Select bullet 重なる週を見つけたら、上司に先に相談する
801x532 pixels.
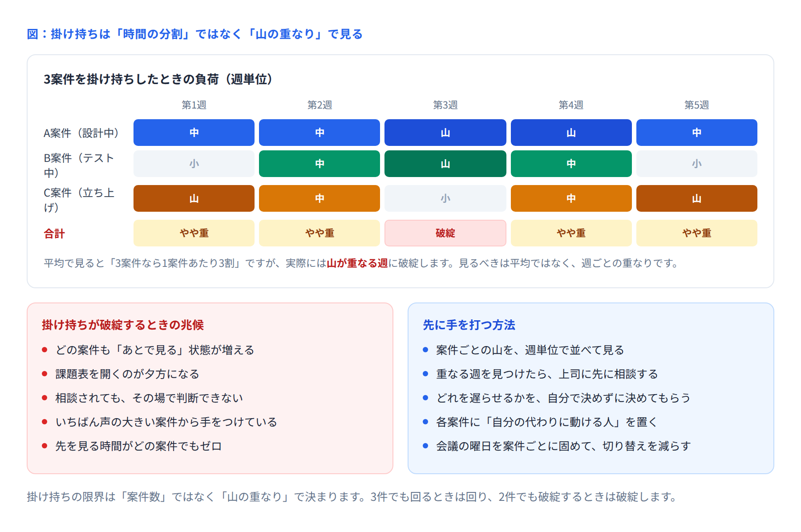[547, 374]
